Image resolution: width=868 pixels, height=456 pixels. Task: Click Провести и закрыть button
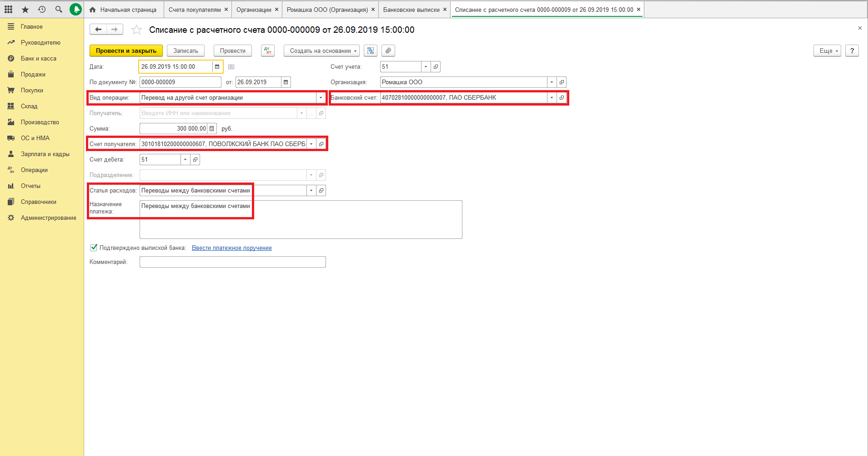(126, 51)
